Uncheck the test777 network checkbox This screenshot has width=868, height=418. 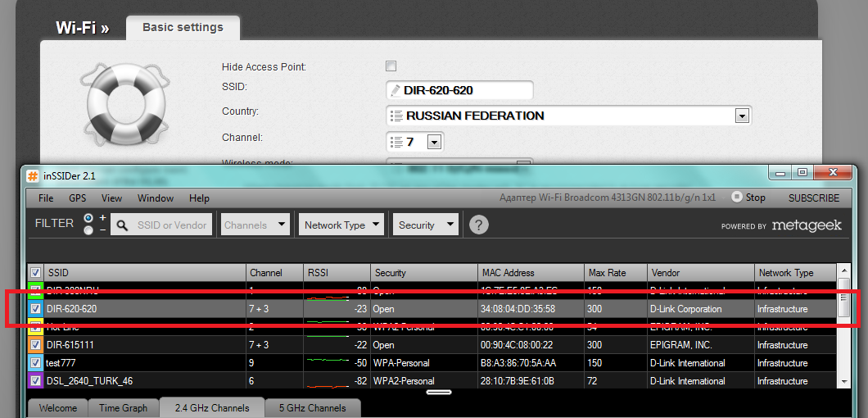point(35,363)
